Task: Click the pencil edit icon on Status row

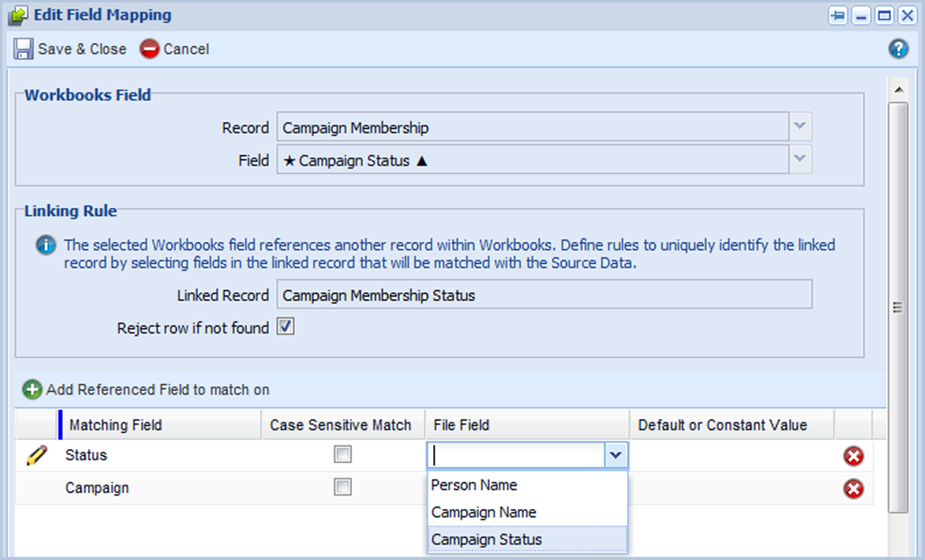Action: coord(36,455)
